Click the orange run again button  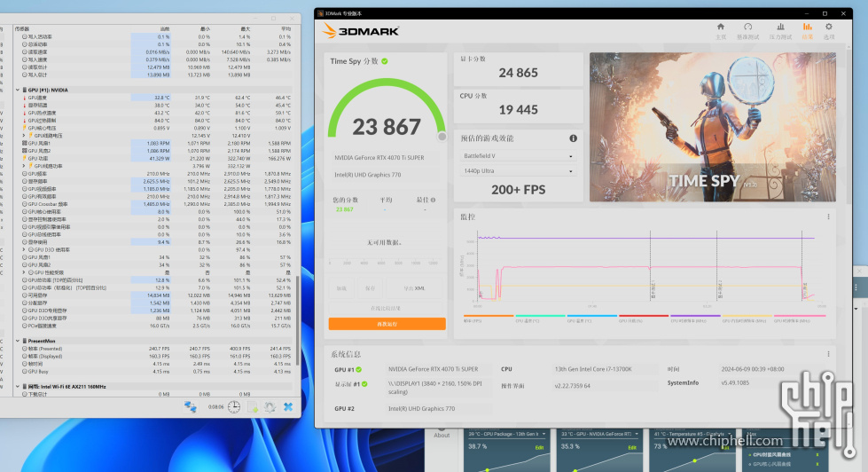tap(387, 324)
